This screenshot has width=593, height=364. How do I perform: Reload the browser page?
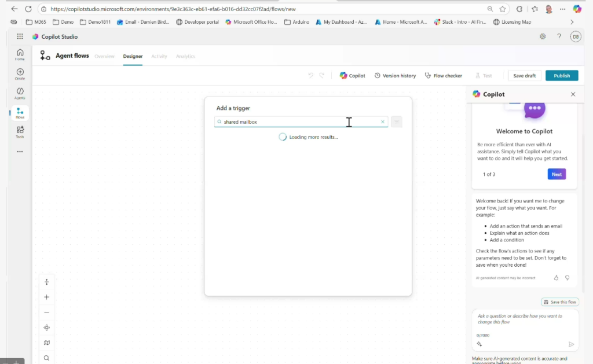(x=28, y=9)
